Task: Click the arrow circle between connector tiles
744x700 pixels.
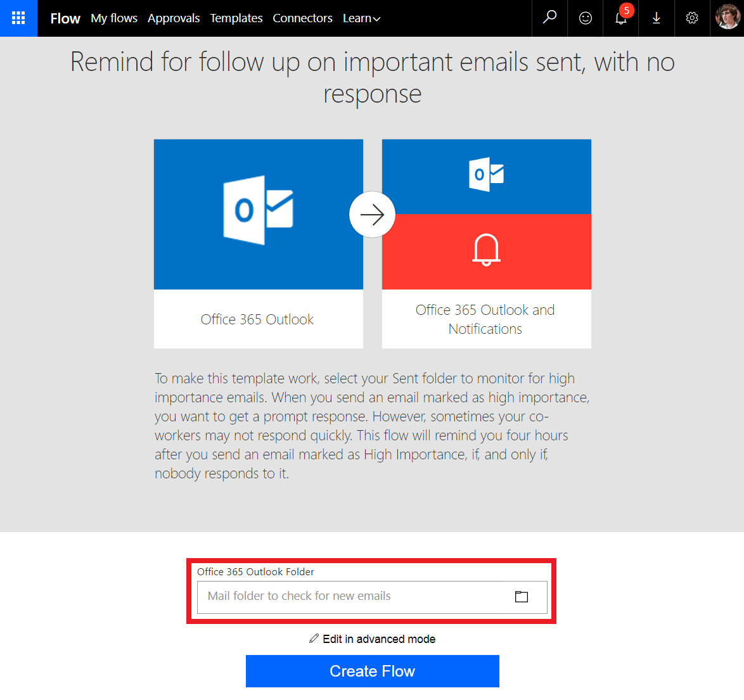Action: coord(372,215)
